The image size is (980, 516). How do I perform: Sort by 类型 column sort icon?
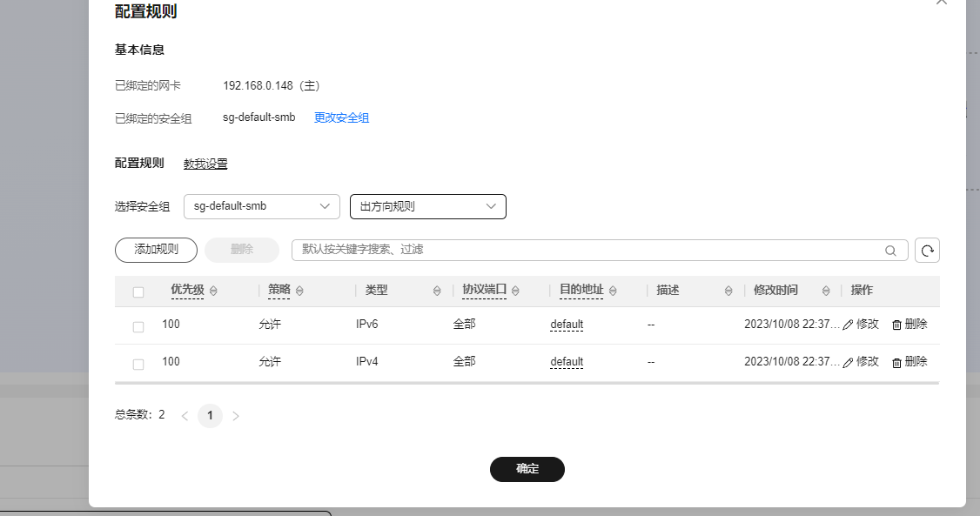pyautogui.click(x=437, y=291)
